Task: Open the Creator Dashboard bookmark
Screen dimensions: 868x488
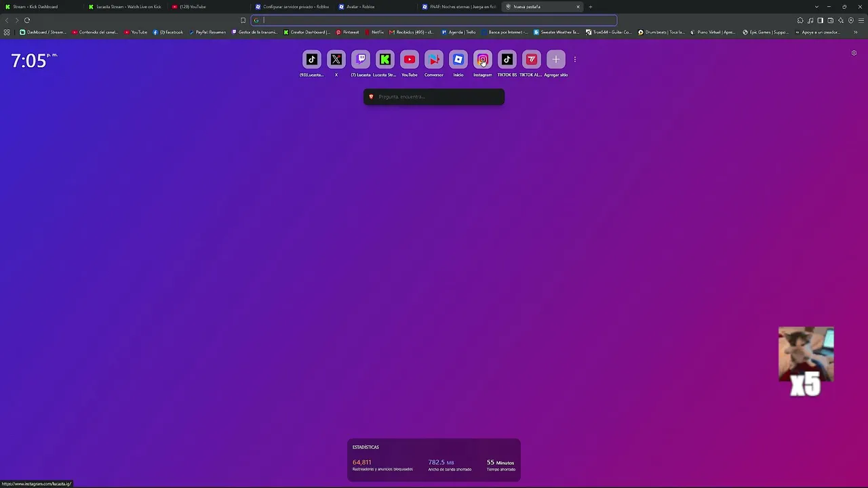Action: [x=307, y=32]
